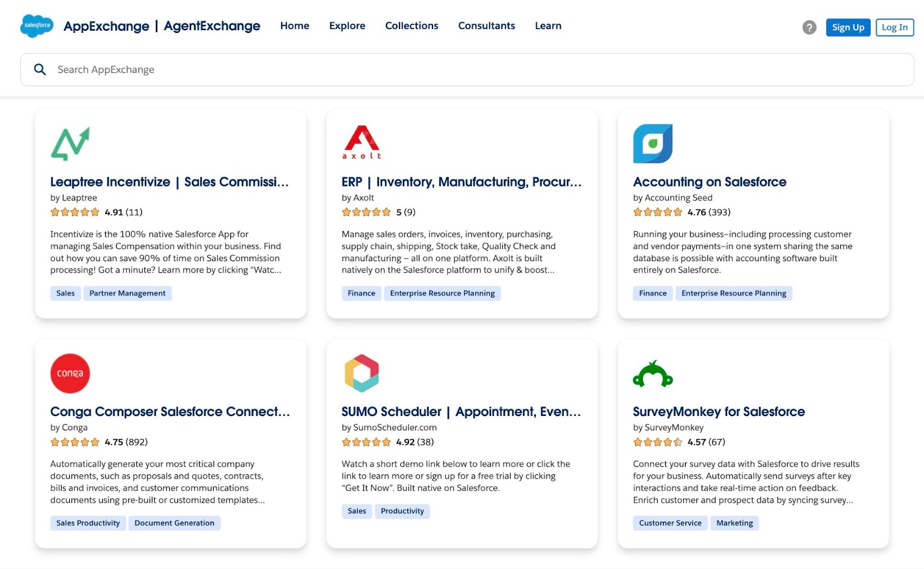Click the Salesforce cloud logo
924x569 pixels.
[x=36, y=26]
